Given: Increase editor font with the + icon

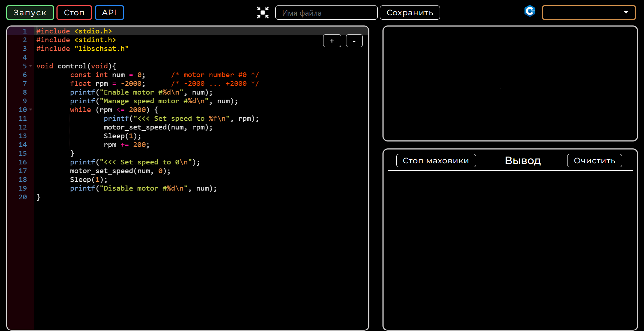Looking at the screenshot, I should tap(331, 41).
